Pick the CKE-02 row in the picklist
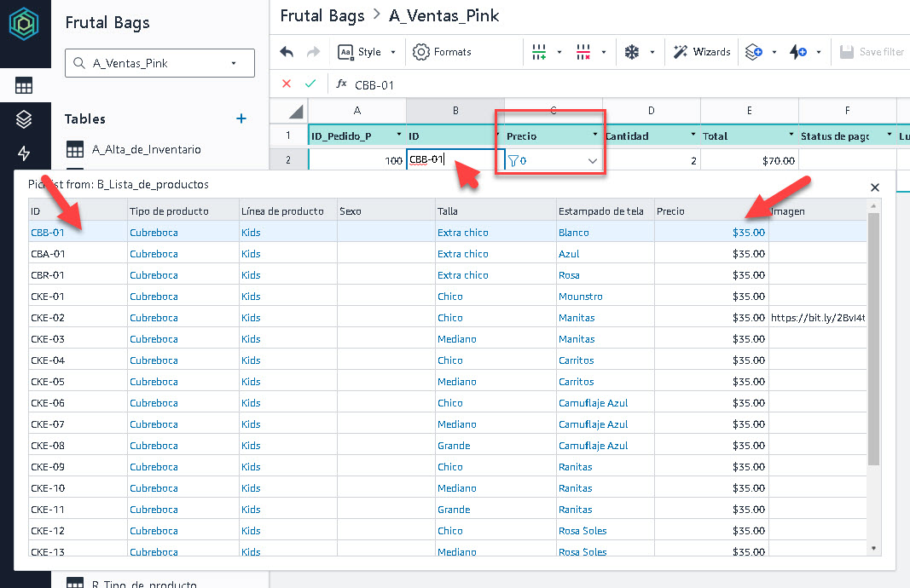The height and width of the screenshot is (588, 910). pyautogui.click(x=48, y=318)
